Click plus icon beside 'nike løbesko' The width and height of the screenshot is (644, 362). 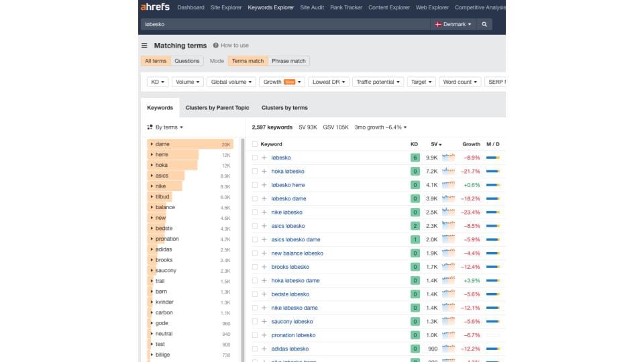(264, 213)
